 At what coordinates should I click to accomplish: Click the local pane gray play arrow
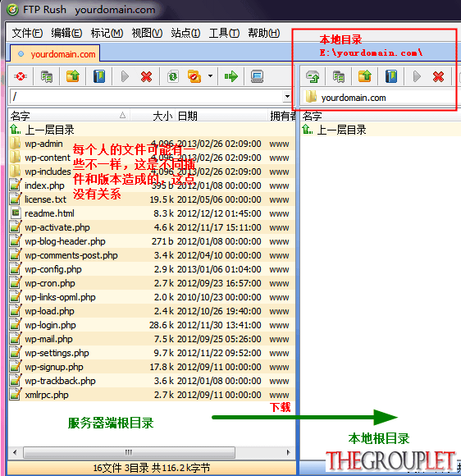point(417,76)
